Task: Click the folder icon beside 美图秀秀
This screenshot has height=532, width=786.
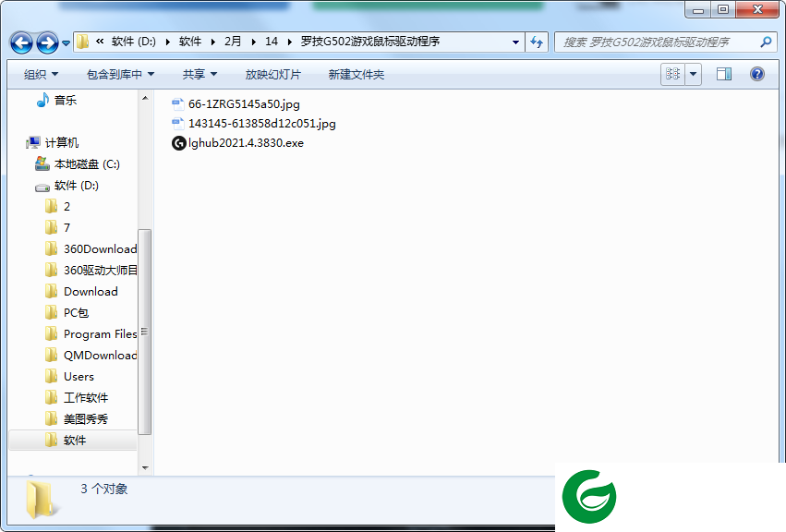Action: 51,418
